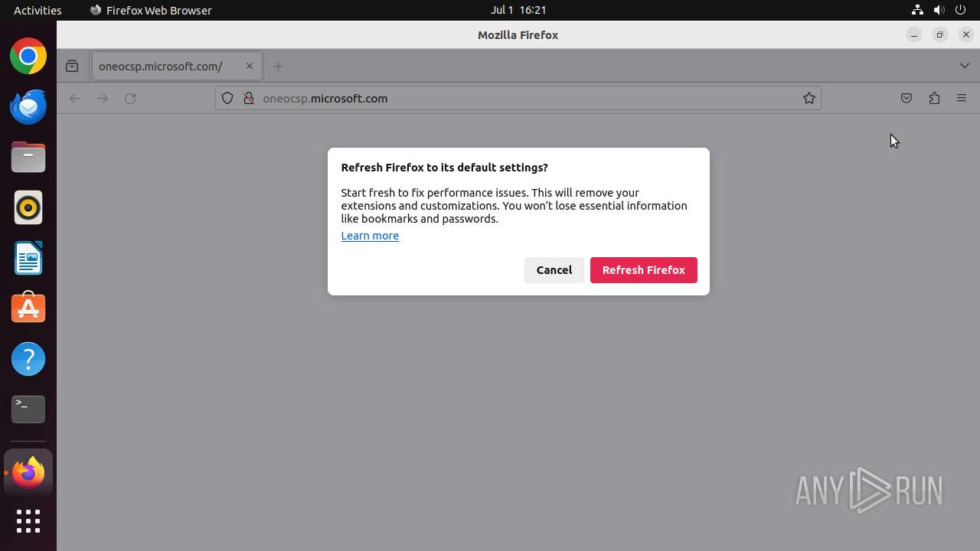Launch Google Chrome from dock
This screenshot has width=980, height=551.
pyautogui.click(x=28, y=57)
